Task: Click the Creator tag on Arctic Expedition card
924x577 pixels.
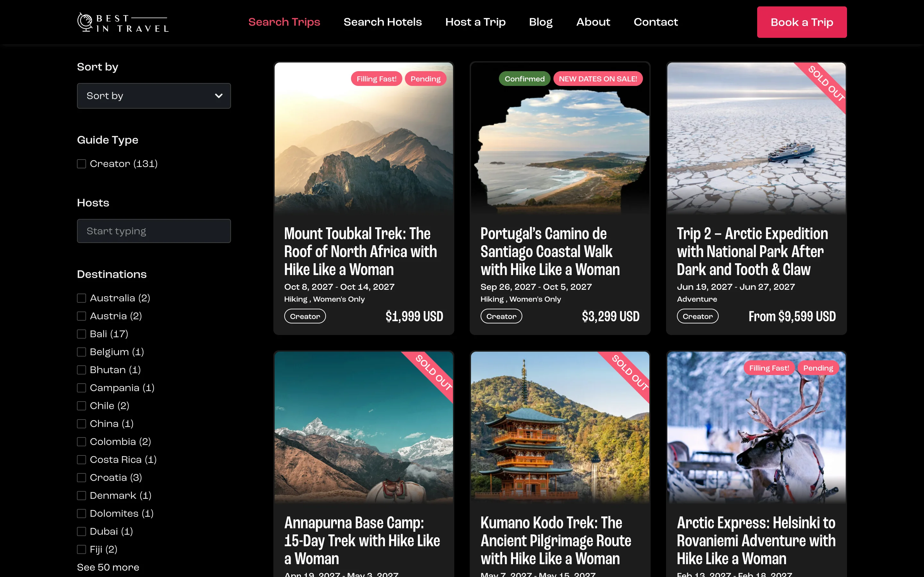Action: click(x=697, y=316)
